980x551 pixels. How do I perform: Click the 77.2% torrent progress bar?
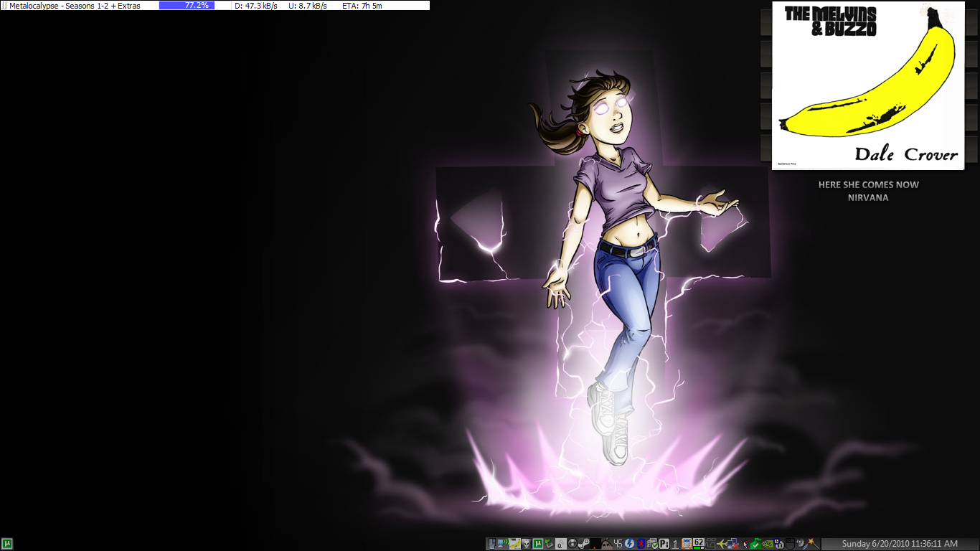coord(194,5)
